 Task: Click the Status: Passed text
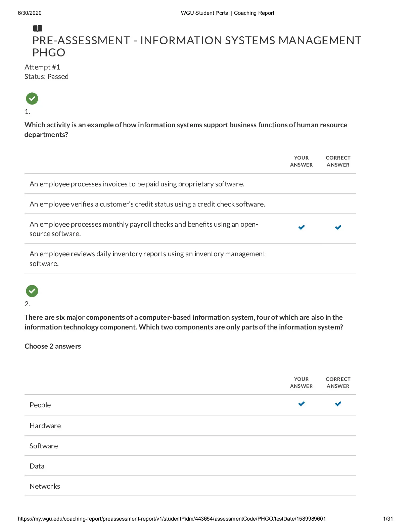(46, 77)
